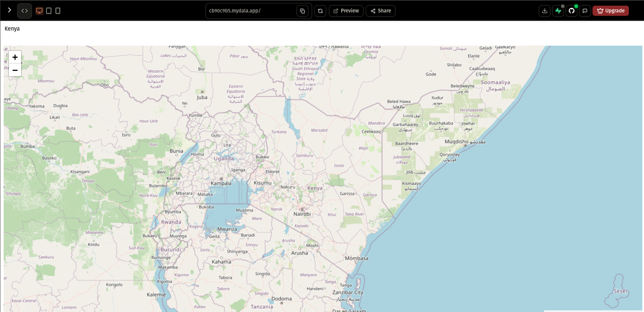Click the Share button
Screen dimensions: 644x312
pyautogui.click(x=380, y=11)
